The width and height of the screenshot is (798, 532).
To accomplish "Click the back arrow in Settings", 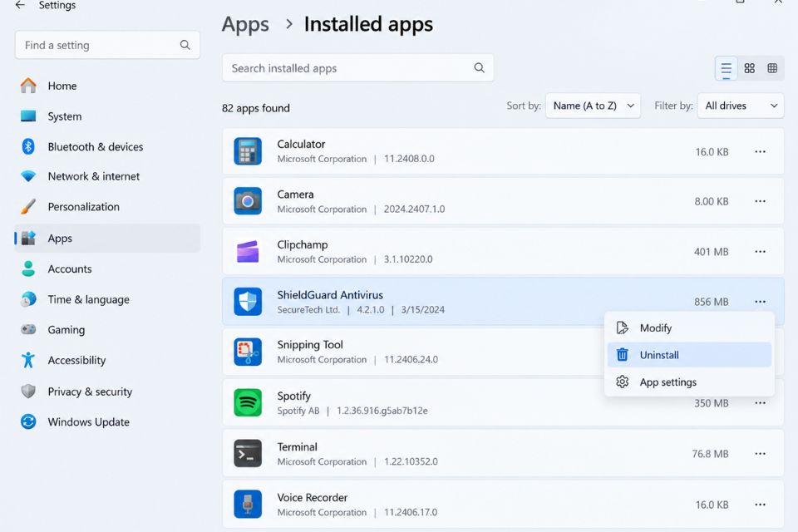I will [x=20, y=5].
